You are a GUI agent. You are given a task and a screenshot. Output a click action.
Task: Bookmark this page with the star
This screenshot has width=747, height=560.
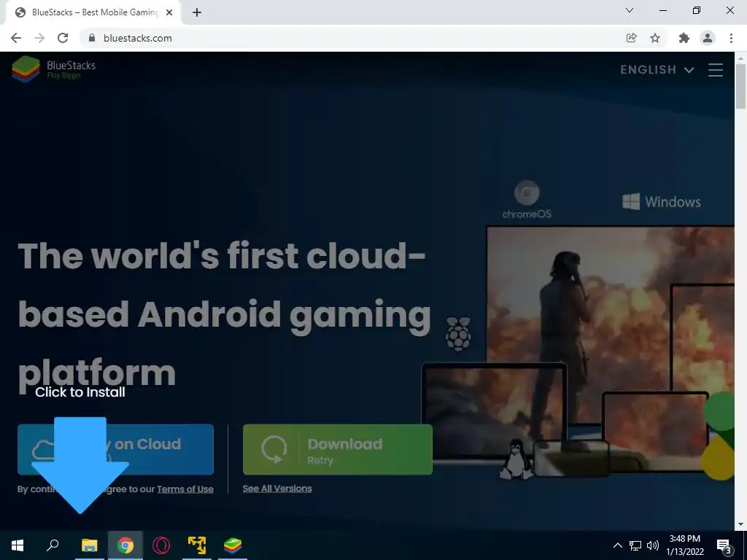tap(655, 38)
